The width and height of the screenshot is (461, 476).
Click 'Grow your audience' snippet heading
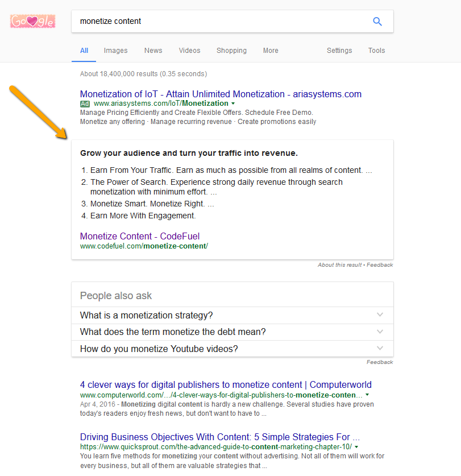pyautogui.click(x=189, y=153)
